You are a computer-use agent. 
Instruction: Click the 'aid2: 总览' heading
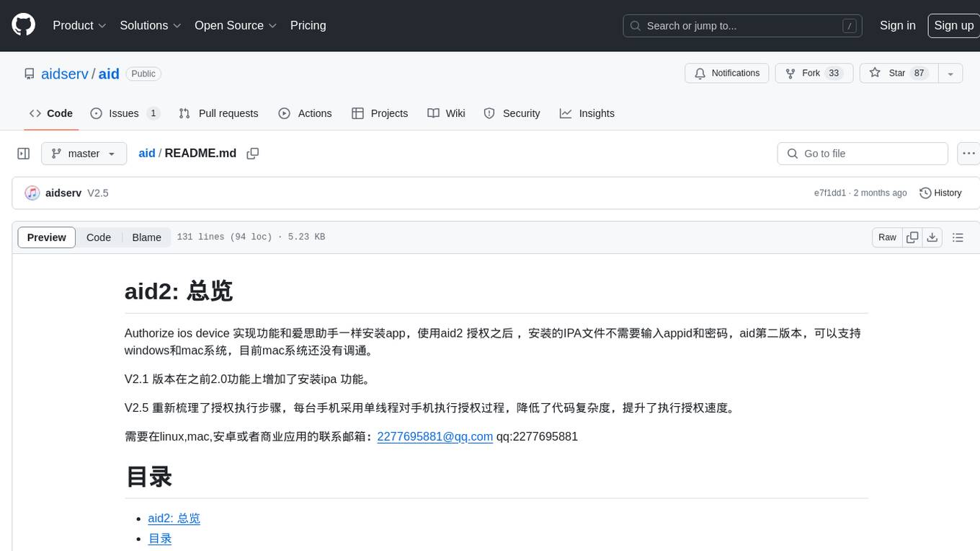point(179,291)
